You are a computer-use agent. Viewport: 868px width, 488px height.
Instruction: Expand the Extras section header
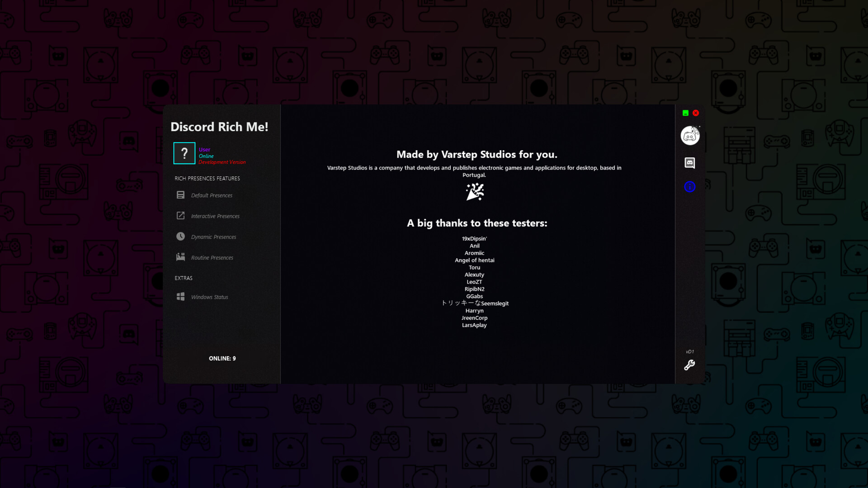[184, 278]
